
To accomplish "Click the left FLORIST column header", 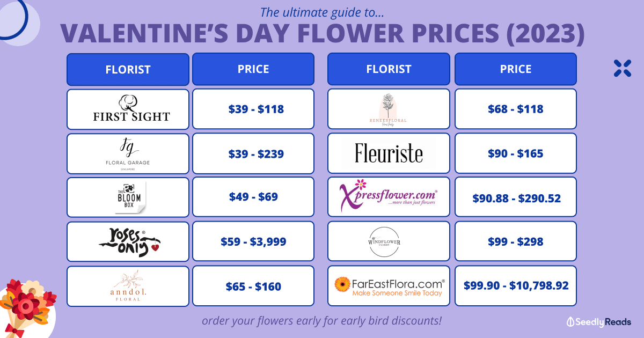I will pos(128,69).
